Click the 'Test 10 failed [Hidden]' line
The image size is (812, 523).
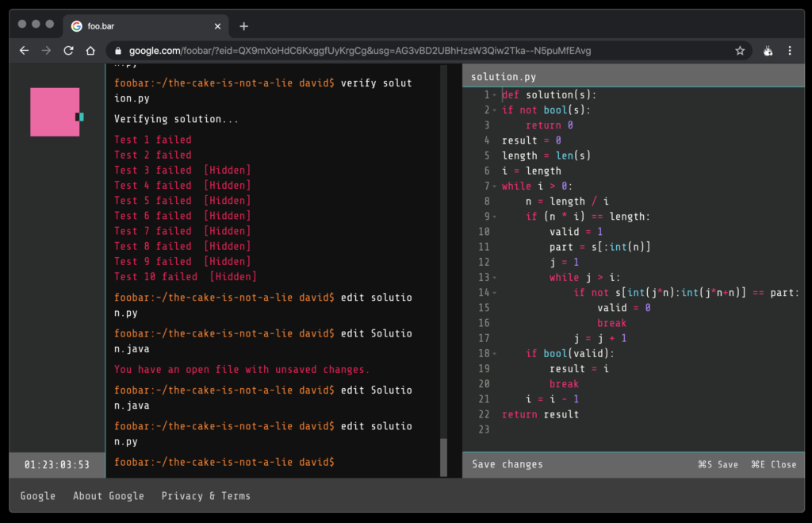[x=186, y=277]
